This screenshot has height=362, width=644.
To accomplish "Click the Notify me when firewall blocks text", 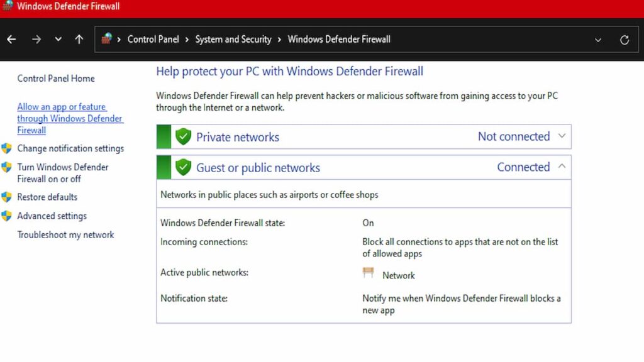I will 461,304.
